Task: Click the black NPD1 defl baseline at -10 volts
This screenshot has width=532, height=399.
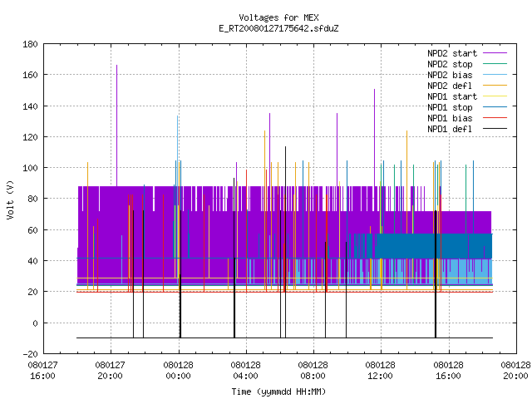Action: pos(284,338)
